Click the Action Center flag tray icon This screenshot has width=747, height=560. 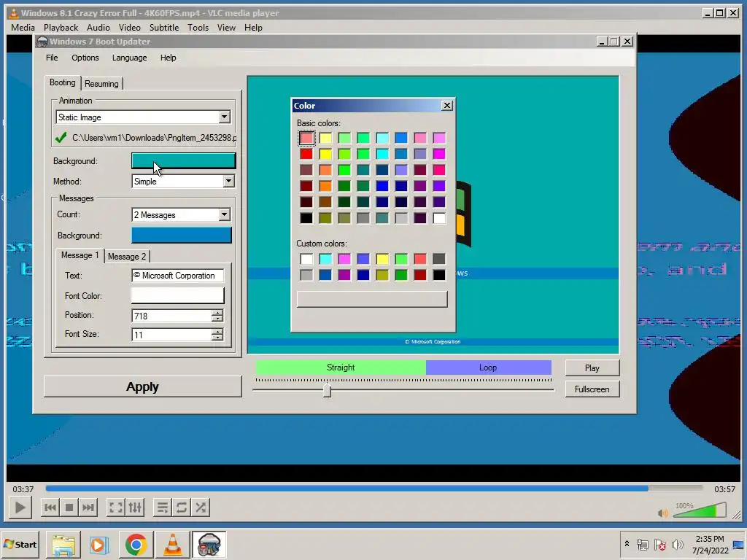click(x=659, y=544)
